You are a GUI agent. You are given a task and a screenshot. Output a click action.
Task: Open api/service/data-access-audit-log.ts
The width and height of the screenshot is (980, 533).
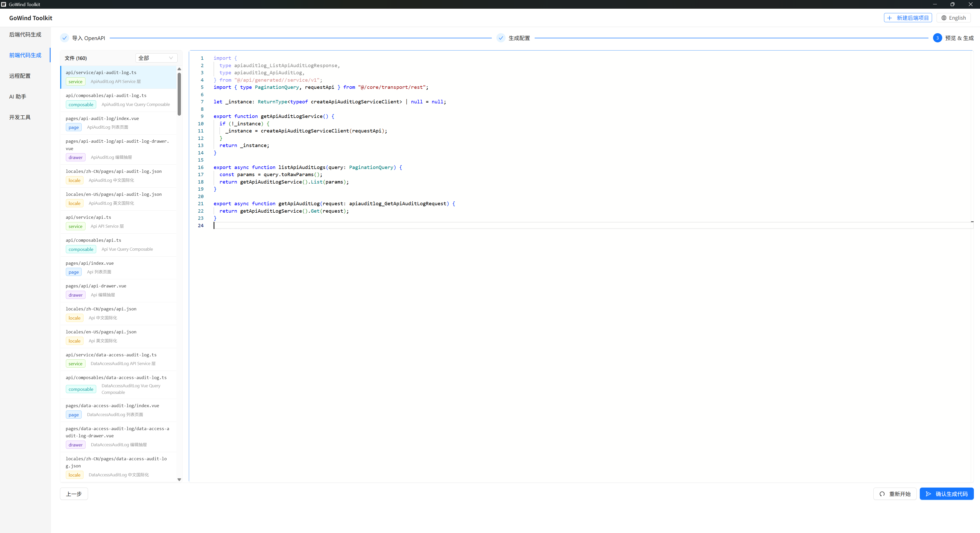tap(118, 359)
